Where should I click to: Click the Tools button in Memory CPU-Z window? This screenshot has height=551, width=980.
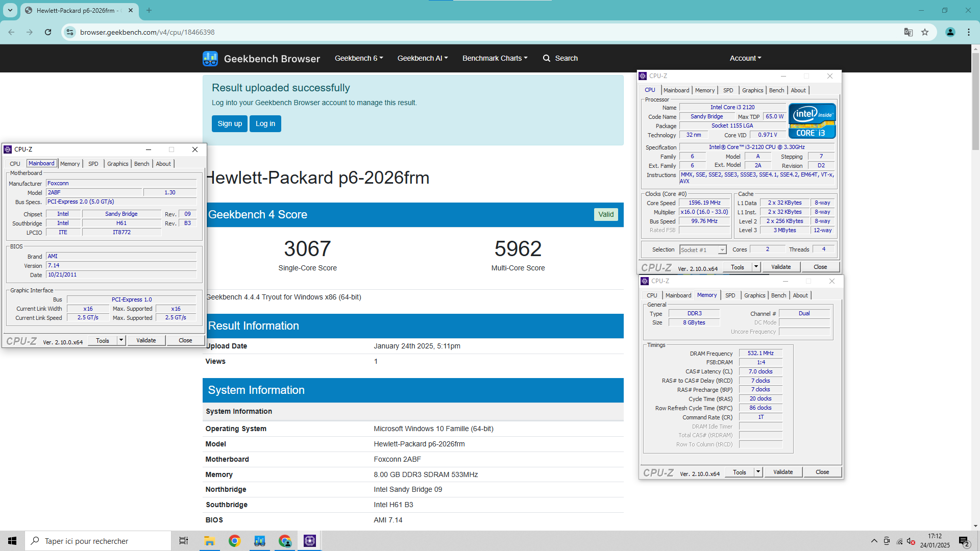click(x=740, y=472)
